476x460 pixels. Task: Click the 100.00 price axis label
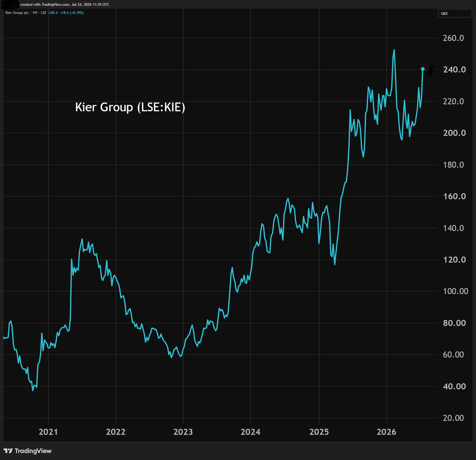455,291
